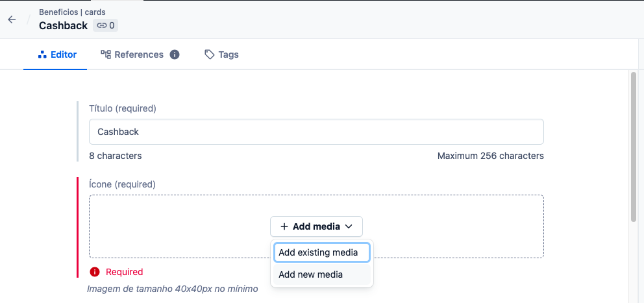Switch to the Tags tab
Image resolution: width=644 pixels, height=303 pixels.
click(x=228, y=55)
